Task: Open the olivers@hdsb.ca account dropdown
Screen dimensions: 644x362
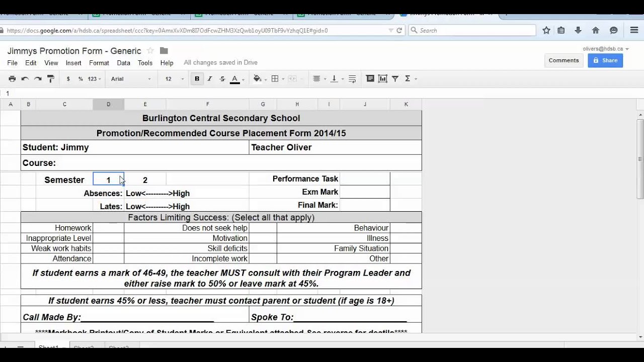Action: pyautogui.click(x=606, y=49)
